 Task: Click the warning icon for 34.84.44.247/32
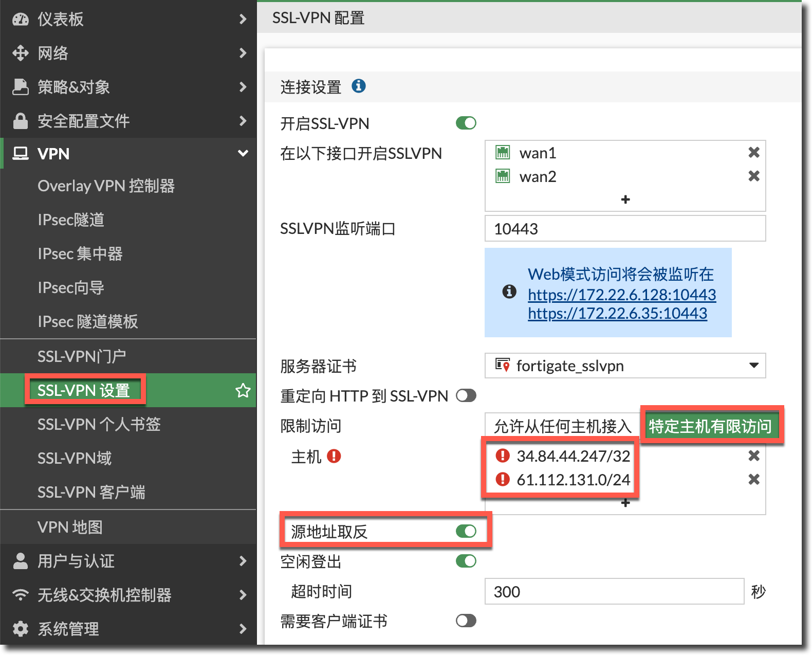click(x=503, y=456)
